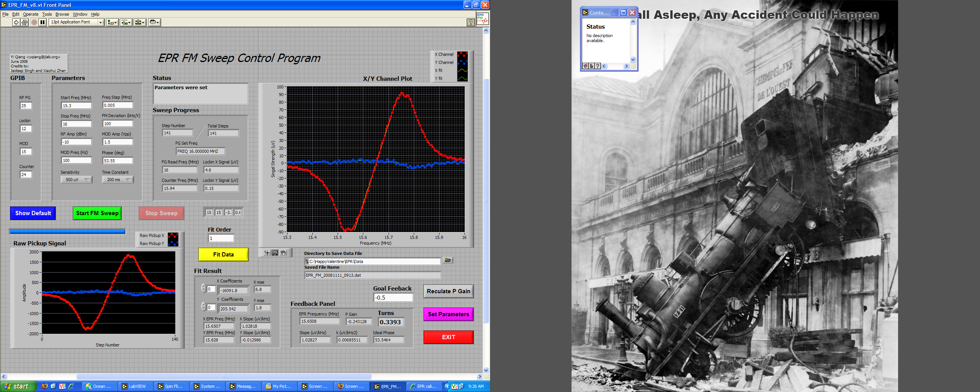Click the front panel horizontal scrollbar
980x392 pixels.
[x=224, y=376]
